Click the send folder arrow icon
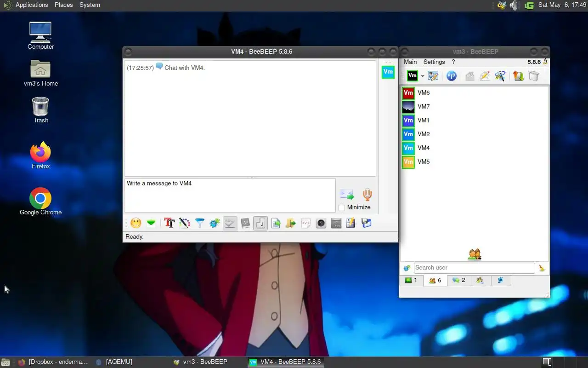The height and width of the screenshot is (368, 588). 290,223
